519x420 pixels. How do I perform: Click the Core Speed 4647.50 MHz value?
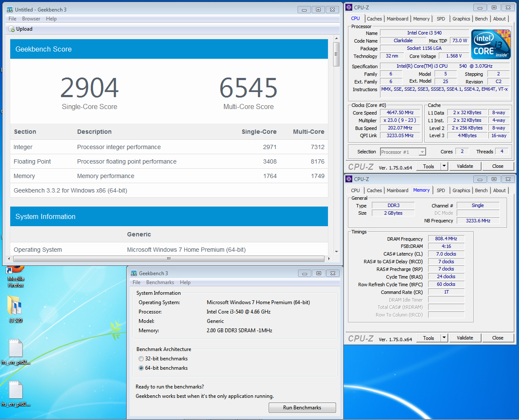click(400, 113)
